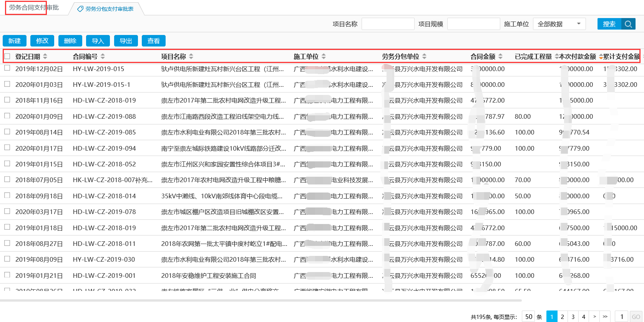
Task: Click the horizontal scrollbar under the table
Action: point(261,300)
